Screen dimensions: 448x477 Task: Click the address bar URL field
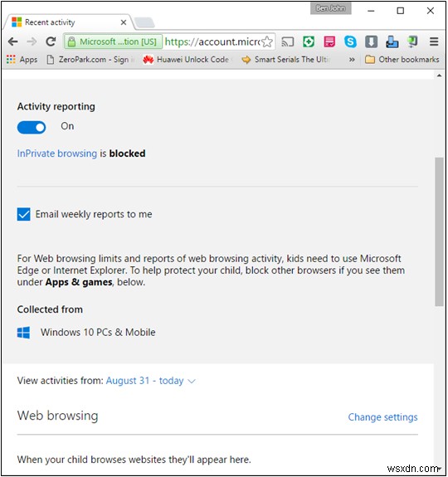pos(212,41)
